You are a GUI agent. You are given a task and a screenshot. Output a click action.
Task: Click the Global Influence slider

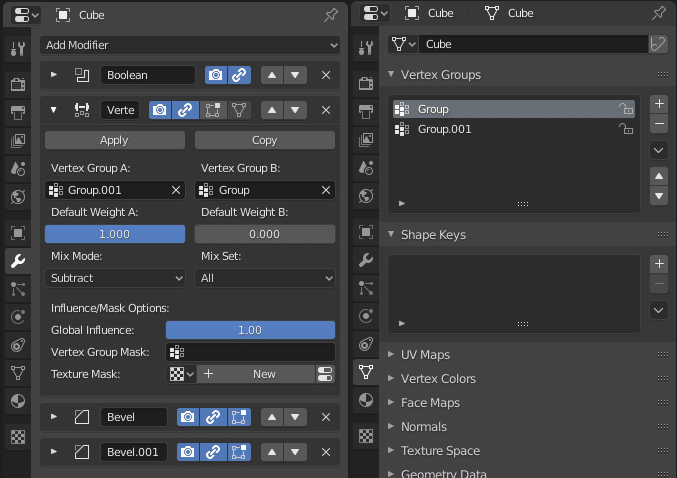coord(250,330)
